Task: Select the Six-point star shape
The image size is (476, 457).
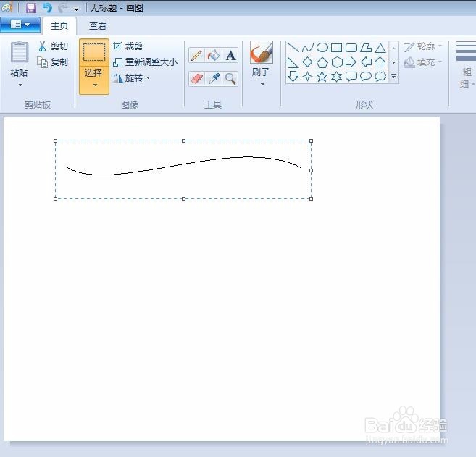Action: (x=337, y=76)
